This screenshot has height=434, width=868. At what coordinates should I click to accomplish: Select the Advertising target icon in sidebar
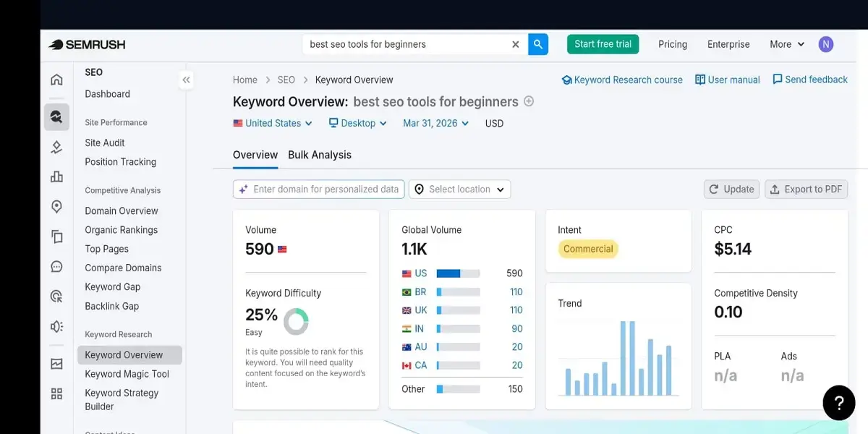tap(56, 296)
